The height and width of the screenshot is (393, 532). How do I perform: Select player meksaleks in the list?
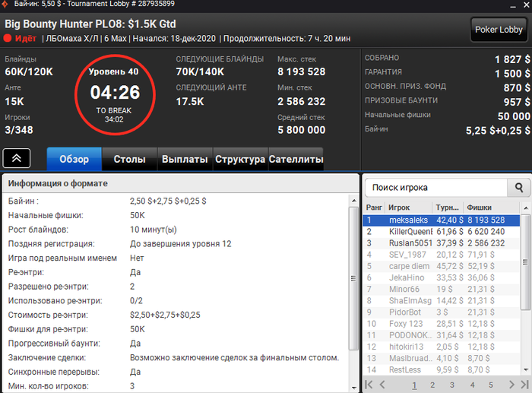click(x=442, y=220)
